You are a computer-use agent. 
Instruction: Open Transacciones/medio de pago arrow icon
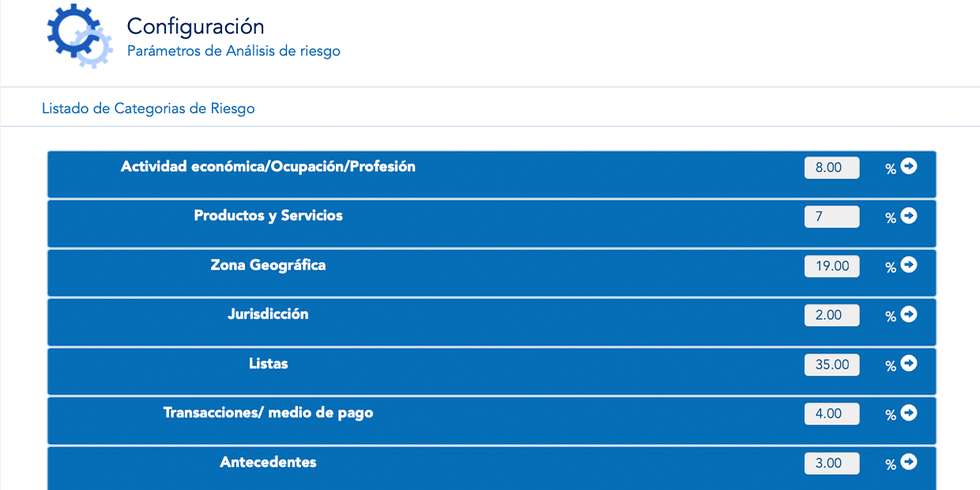pos(909,413)
